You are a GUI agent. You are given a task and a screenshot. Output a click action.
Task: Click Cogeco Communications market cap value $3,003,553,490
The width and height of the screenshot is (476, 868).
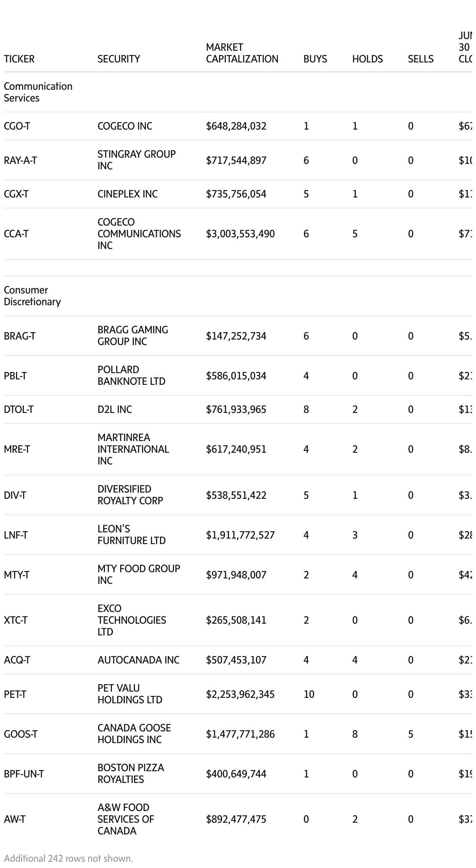[x=240, y=234]
